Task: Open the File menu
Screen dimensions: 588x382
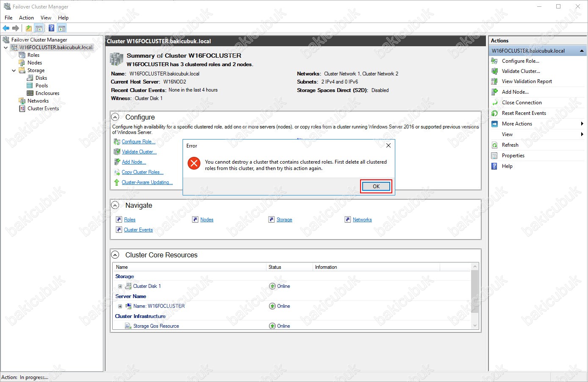Action: 8,18
